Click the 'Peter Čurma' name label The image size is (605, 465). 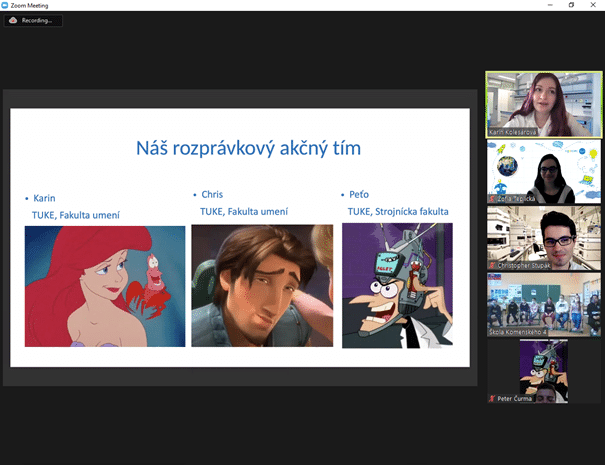point(514,399)
